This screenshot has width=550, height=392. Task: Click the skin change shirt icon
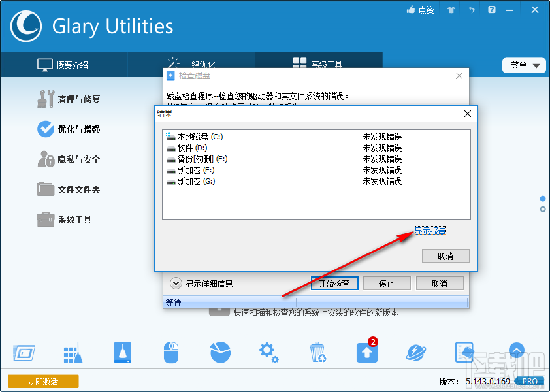pyautogui.click(x=451, y=10)
